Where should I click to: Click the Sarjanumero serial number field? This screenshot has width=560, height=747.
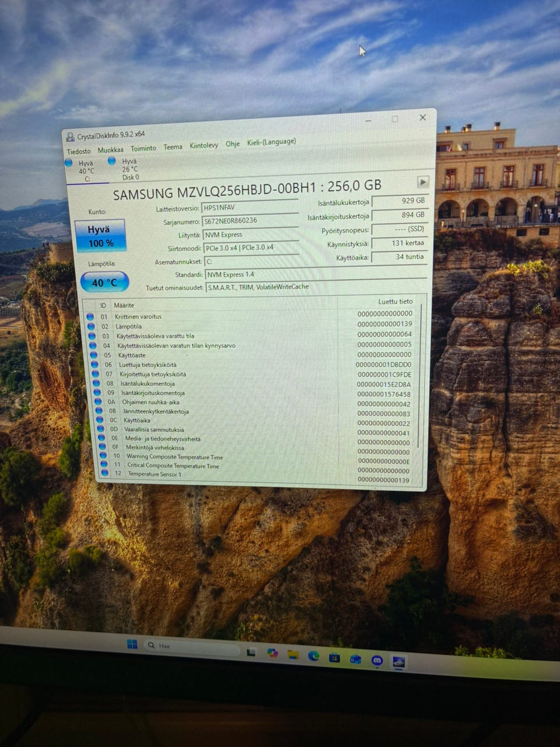pos(250,221)
